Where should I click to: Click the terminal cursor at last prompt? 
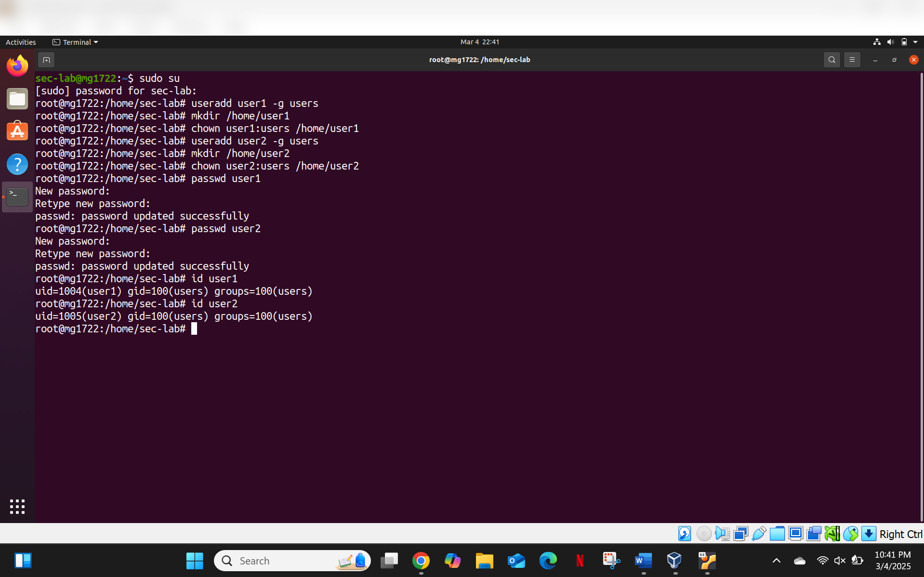coord(194,328)
